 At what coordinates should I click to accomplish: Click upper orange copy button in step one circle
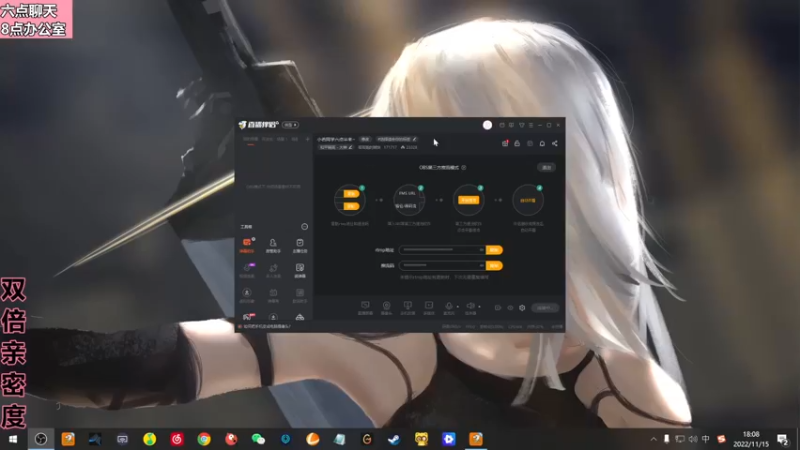click(x=351, y=194)
